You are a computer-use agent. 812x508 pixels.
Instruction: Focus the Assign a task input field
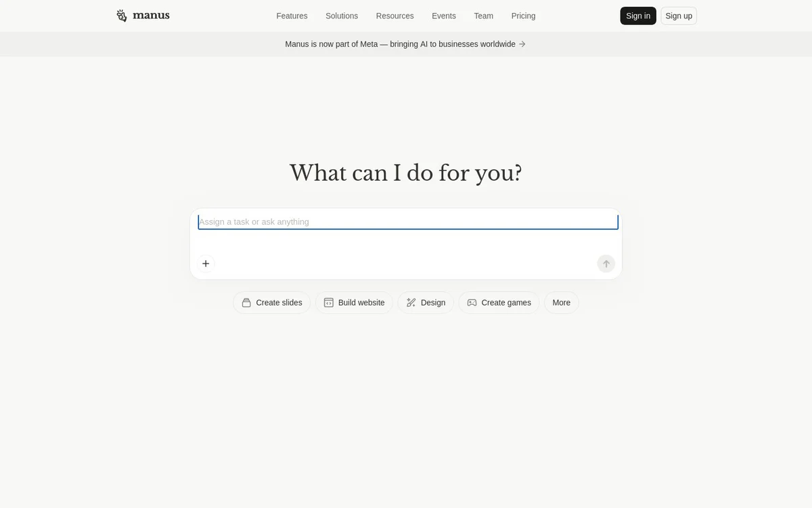coord(408,222)
